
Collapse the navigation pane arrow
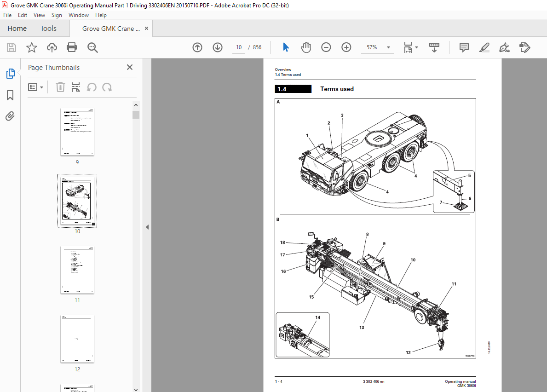pyautogui.click(x=147, y=227)
